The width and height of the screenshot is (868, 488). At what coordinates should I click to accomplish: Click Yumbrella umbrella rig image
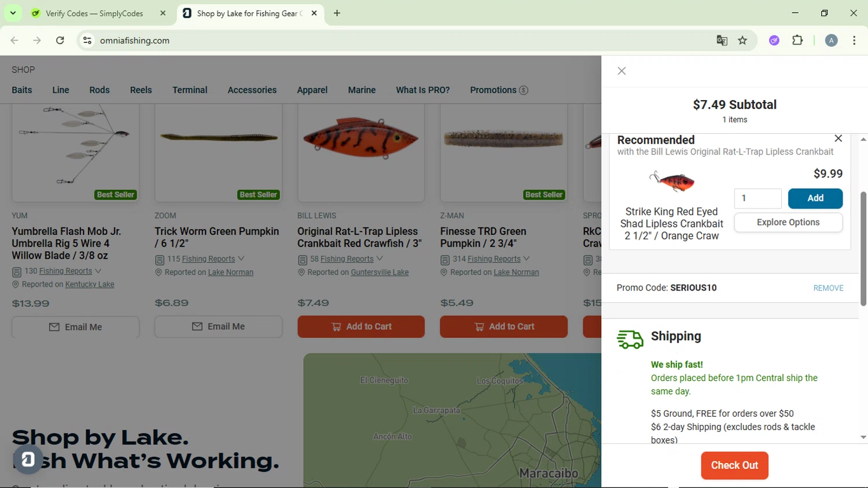pyautogui.click(x=75, y=145)
